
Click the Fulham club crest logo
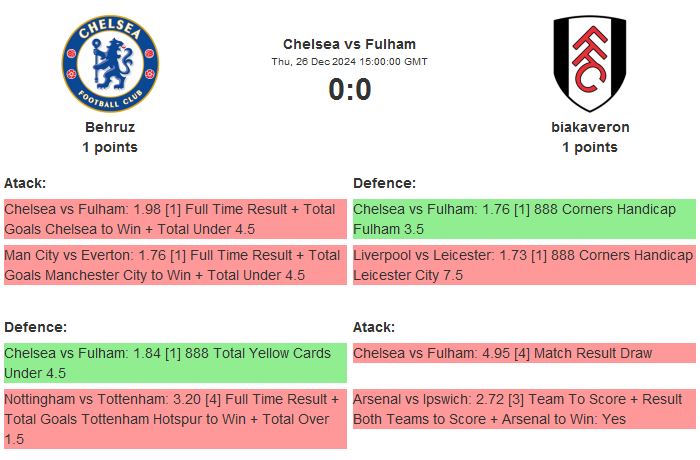click(x=590, y=63)
